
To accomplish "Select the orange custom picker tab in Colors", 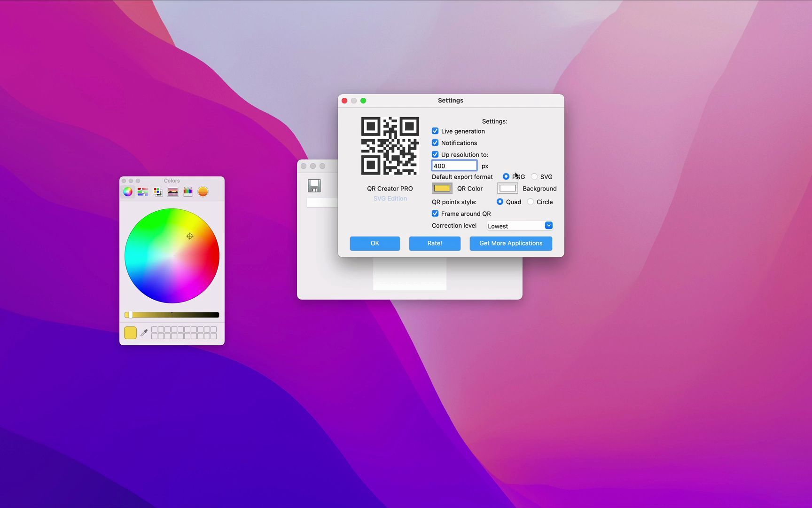I will coord(203,191).
